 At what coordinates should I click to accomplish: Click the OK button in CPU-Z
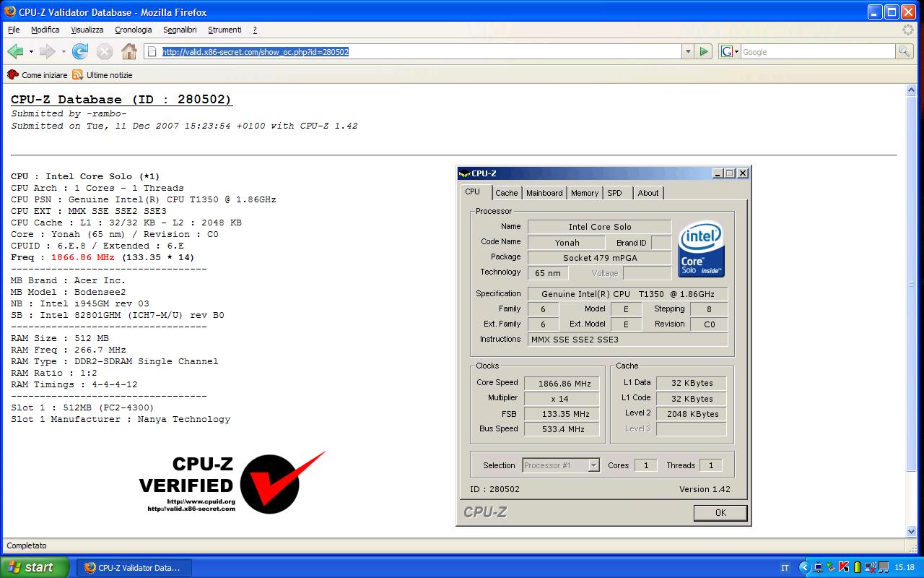pyautogui.click(x=720, y=512)
